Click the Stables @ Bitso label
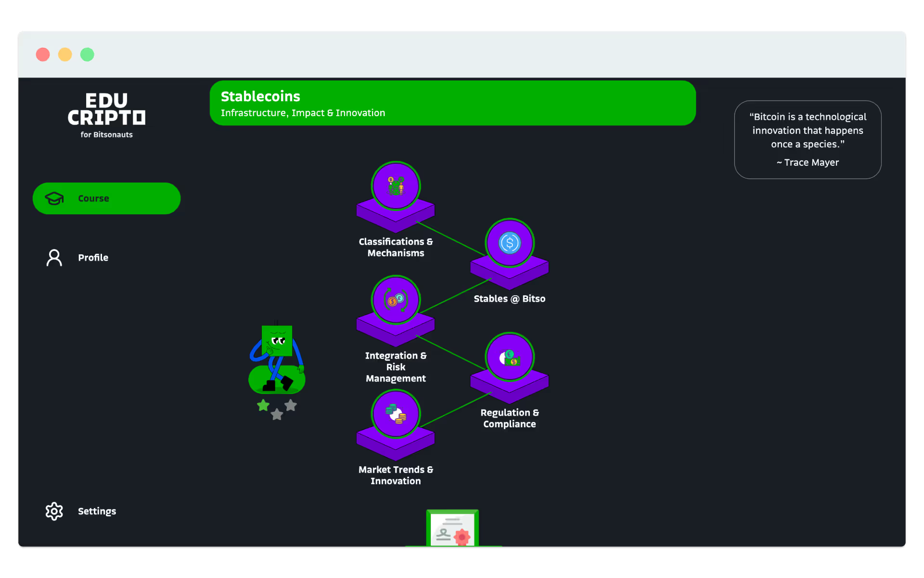 click(510, 299)
